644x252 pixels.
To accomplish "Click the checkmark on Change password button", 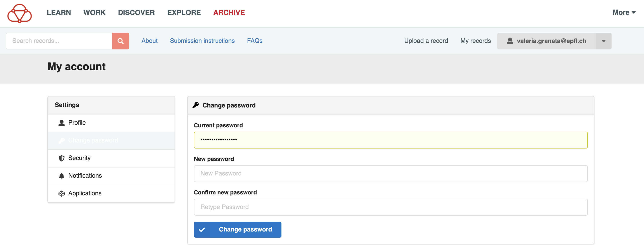I will click(202, 230).
